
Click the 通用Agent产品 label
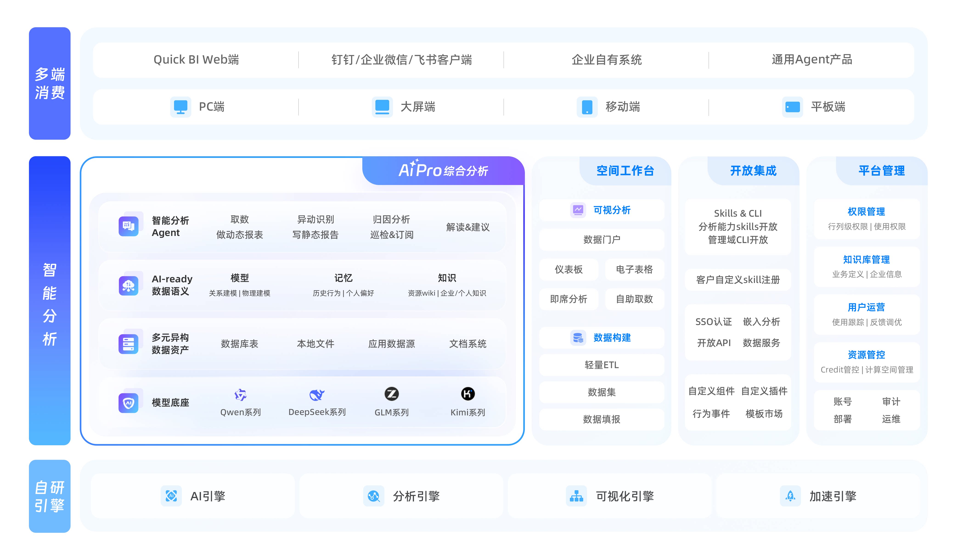point(812,60)
